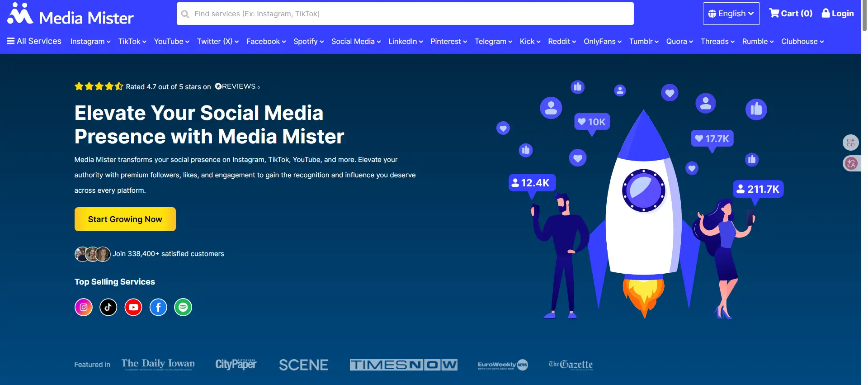This screenshot has height=385, width=868.
Task: Click the Media Mister logo
Action: tap(71, 15)
